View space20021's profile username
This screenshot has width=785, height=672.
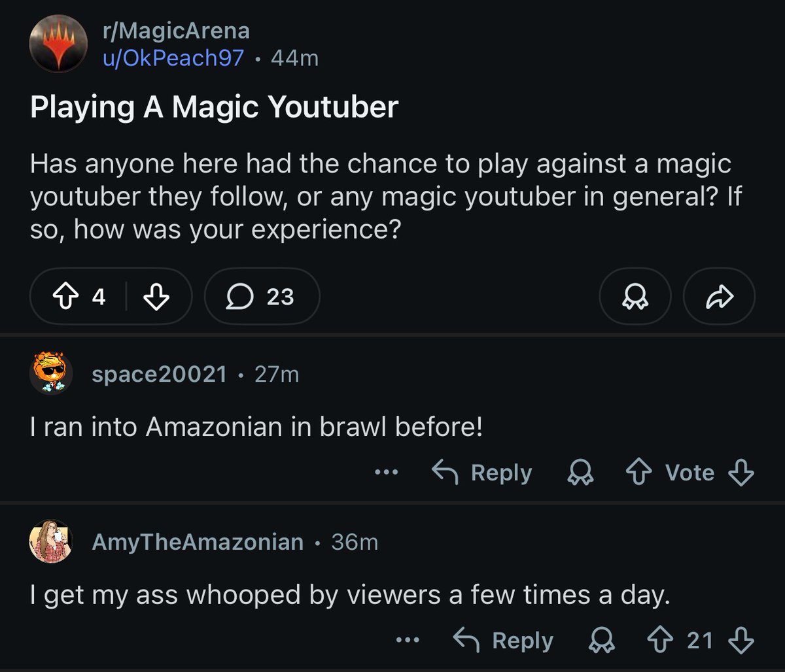click(159, 375)
